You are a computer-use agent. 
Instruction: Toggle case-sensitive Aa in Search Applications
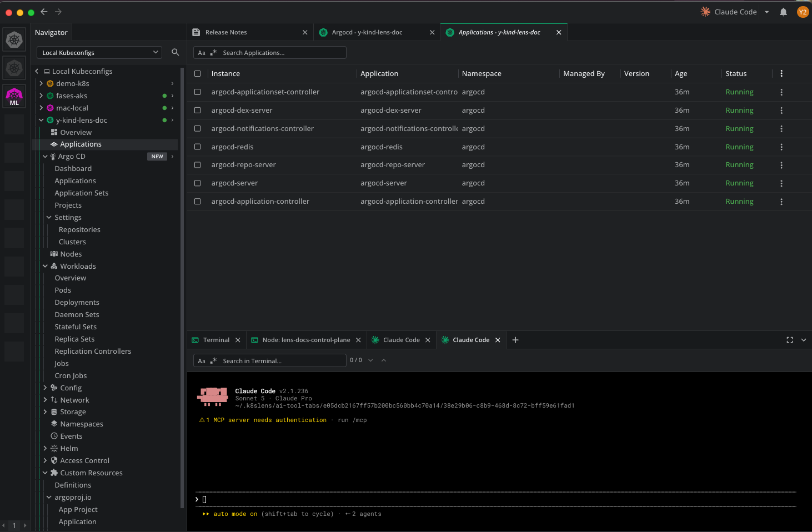point(202,53)
